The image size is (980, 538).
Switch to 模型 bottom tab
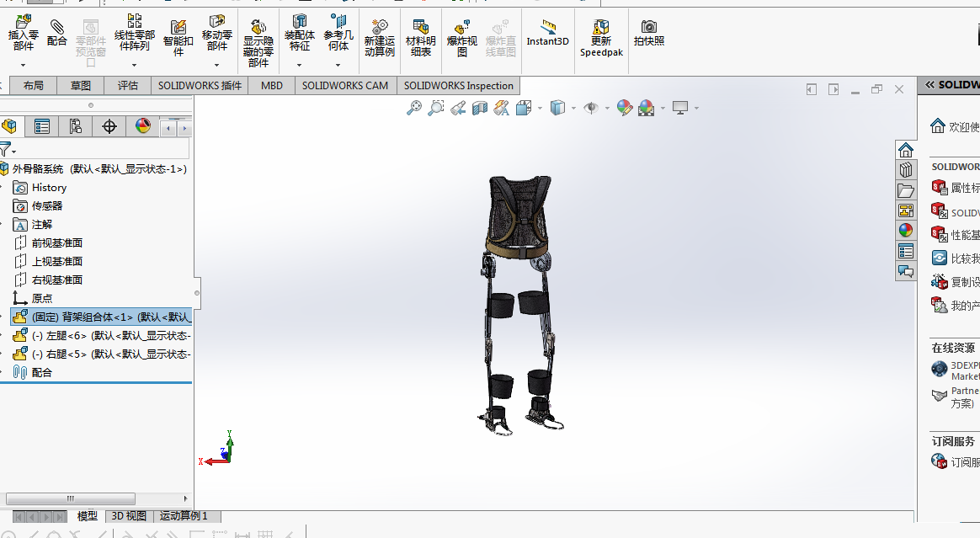tap(87, 516)
